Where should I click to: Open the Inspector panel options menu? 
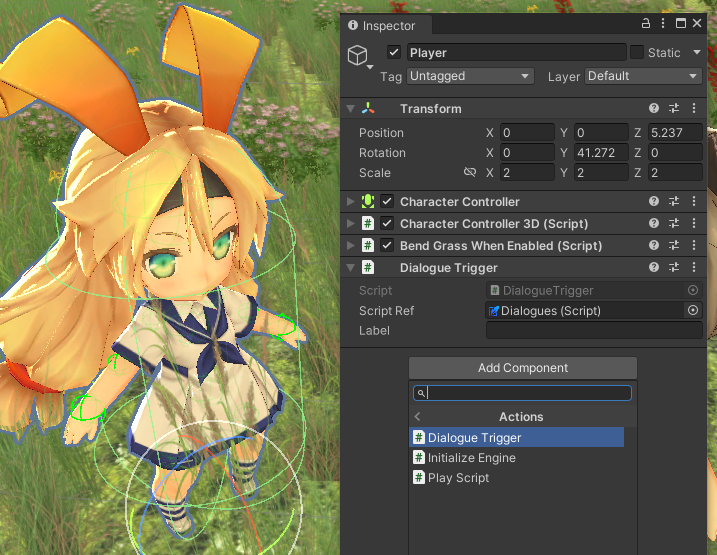[663, 23]
